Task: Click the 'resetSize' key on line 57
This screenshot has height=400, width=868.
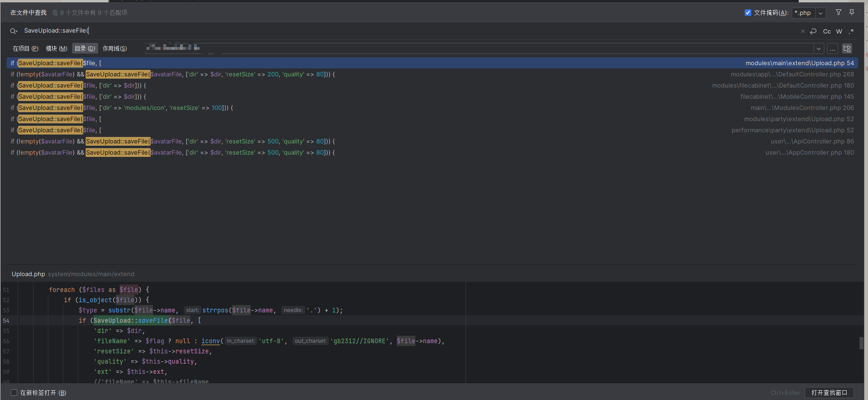Action: coord(114,351)
